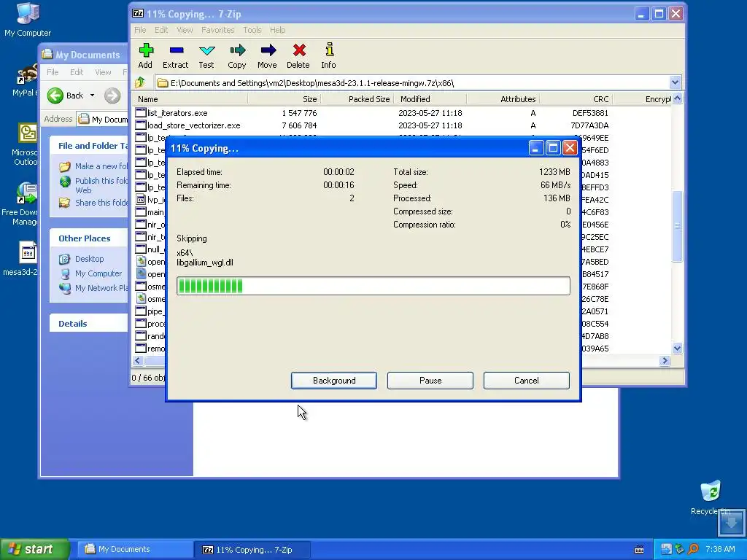Click the magnifier icon in the system tray
Viewport: 747px width, 560px height.
click(x=693, y=550)
